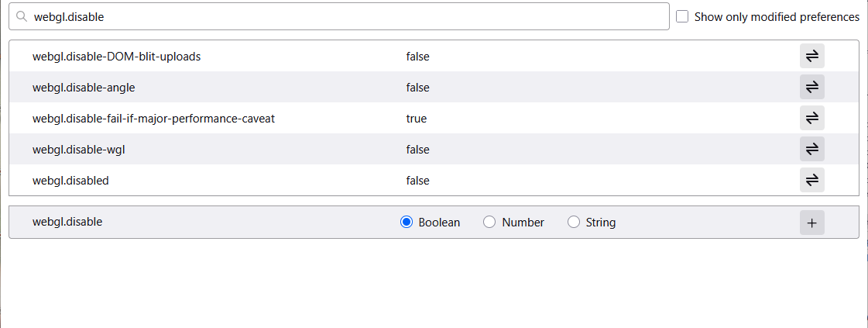Click the preference search text field
The height and width of the screenshot is (328, 868).
tap(348, 16)
